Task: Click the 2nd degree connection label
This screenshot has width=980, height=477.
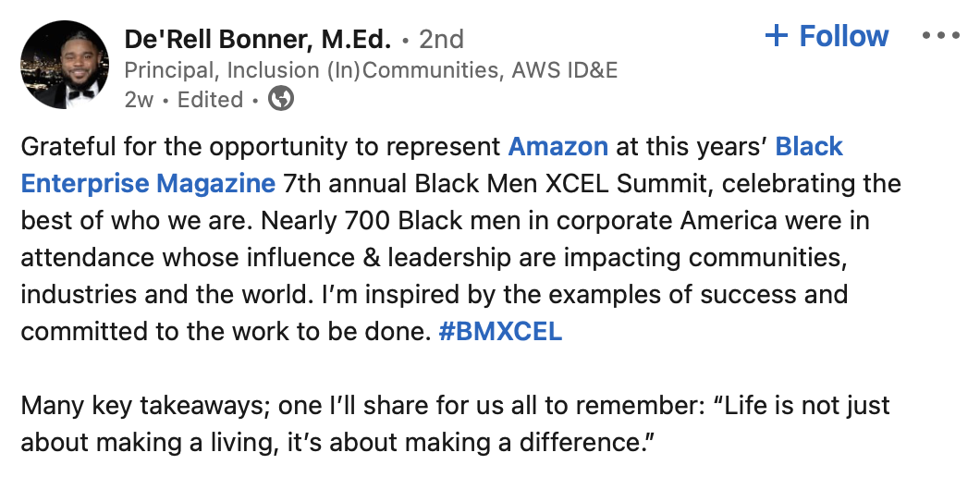Action: pyautogui.click(x=441, y=40)
